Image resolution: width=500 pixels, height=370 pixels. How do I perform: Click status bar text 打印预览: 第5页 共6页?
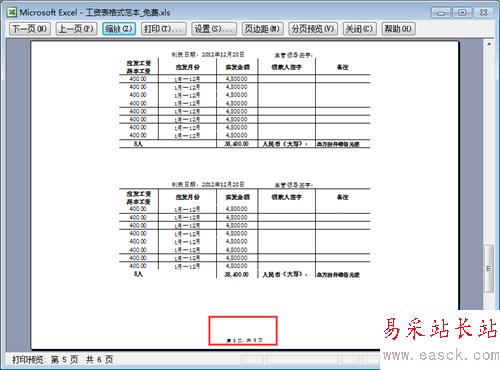63,360
